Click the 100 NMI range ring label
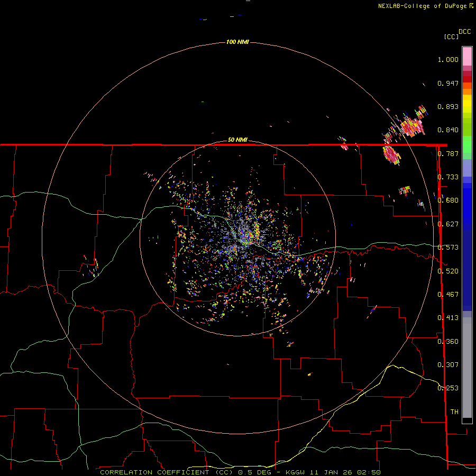The height and width of the screenshot is (476, 476). click(x=237, y=42)
